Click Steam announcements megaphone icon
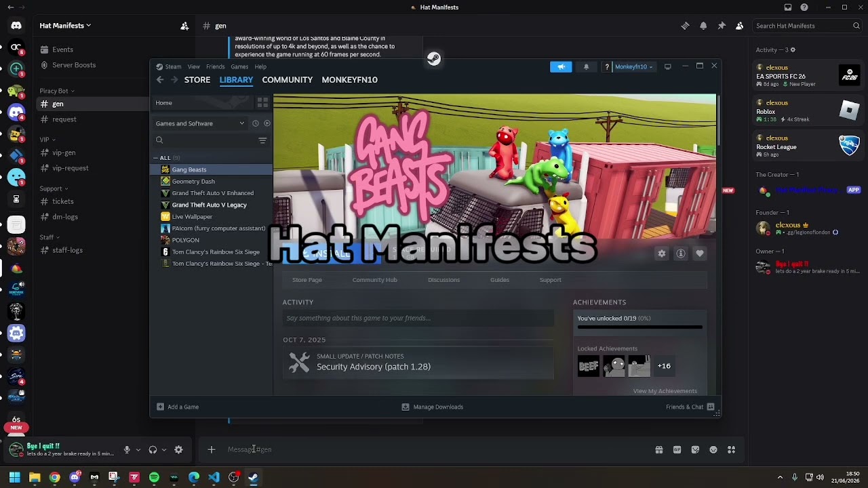Image resolution: width=868 pixels, height=488 pixels. click(x=561, y=66)
